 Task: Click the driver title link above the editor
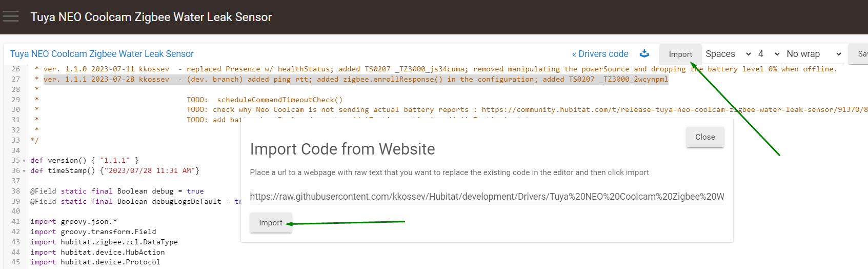pos(102,54)
